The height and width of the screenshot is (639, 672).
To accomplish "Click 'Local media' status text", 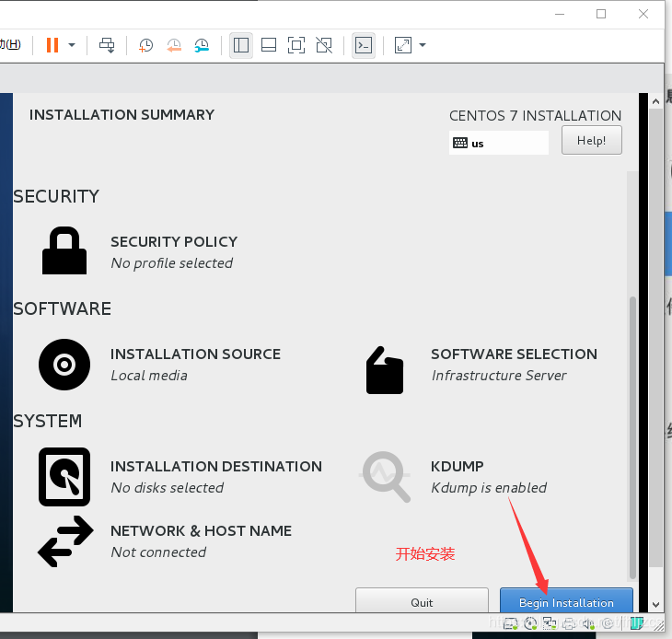I will (149, 376).
